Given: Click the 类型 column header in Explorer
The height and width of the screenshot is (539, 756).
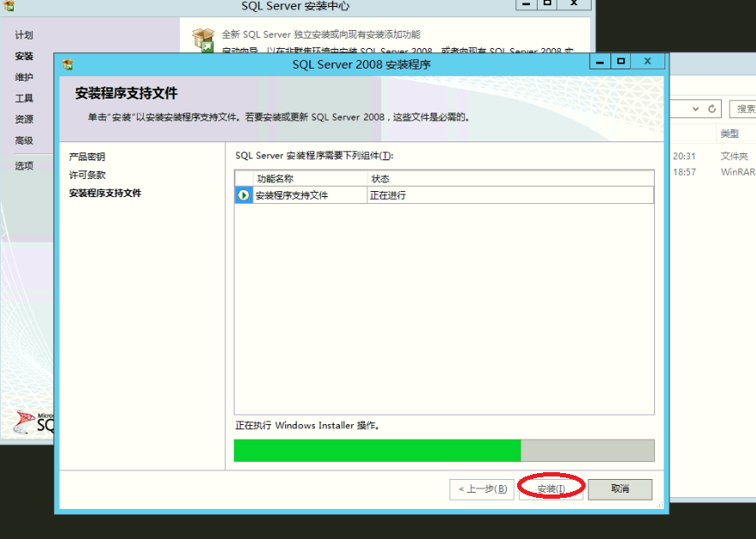Looking at the screenshot, I should pos(729,134).
